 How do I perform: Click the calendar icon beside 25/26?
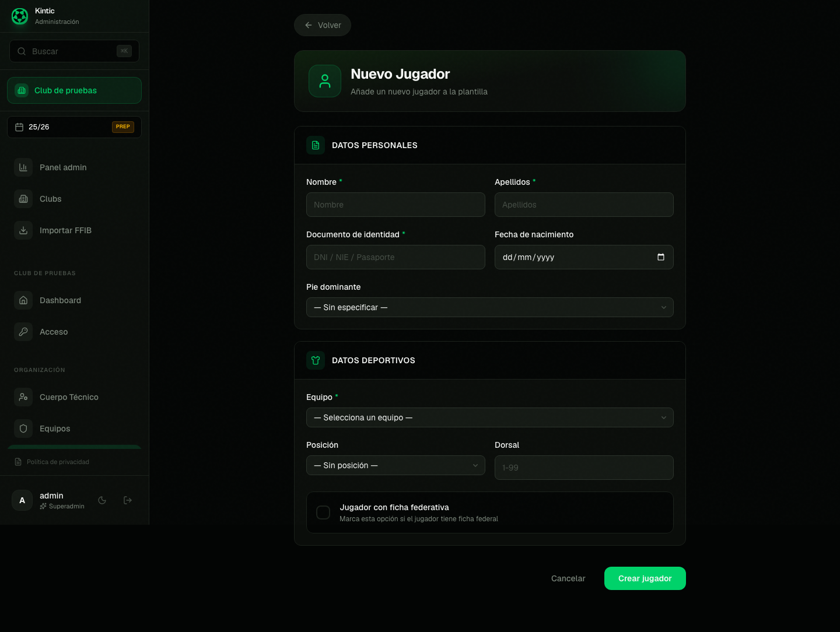[x=19, y=127]
